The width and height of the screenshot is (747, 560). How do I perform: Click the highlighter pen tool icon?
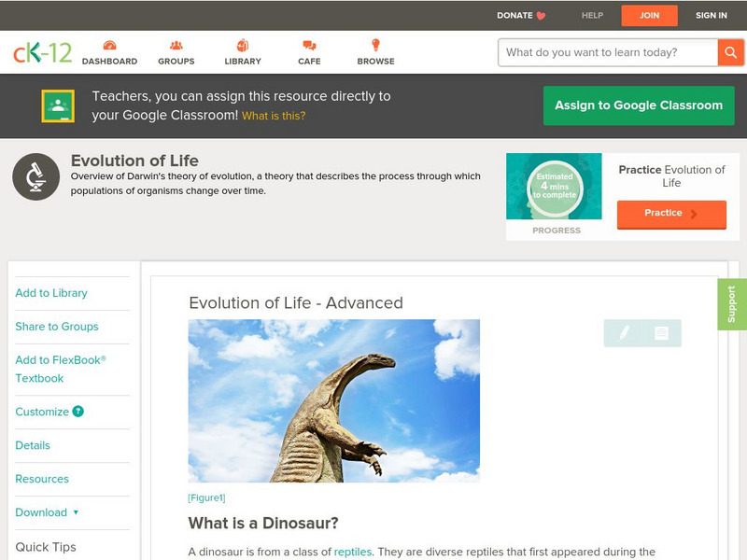pyautogui.click(x=624, y=332)
